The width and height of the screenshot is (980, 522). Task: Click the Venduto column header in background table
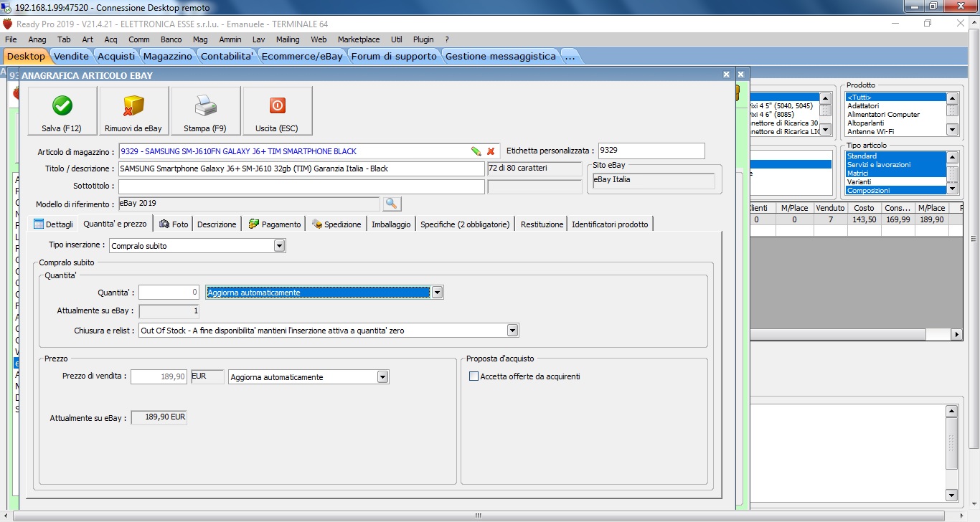831,208
